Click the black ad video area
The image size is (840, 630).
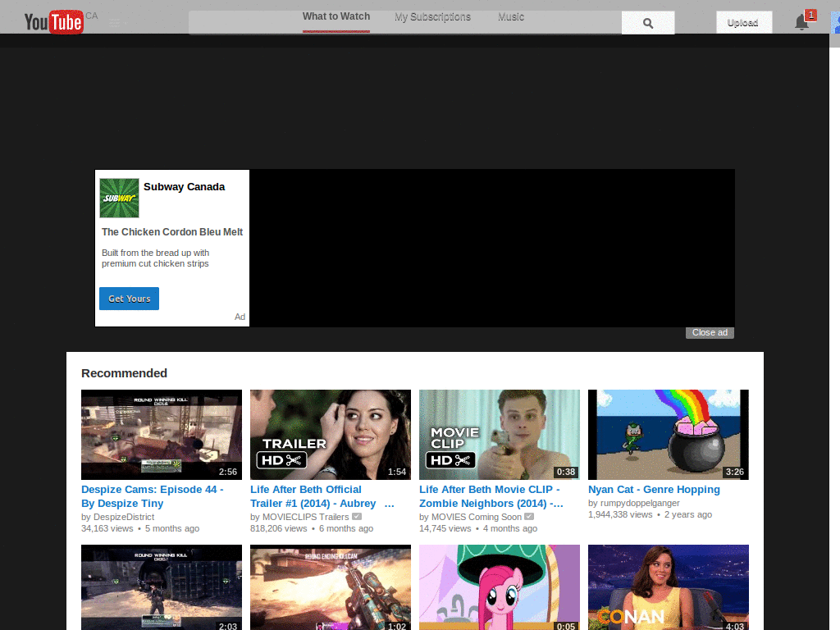pyautogui.click(x=492, y=248)
